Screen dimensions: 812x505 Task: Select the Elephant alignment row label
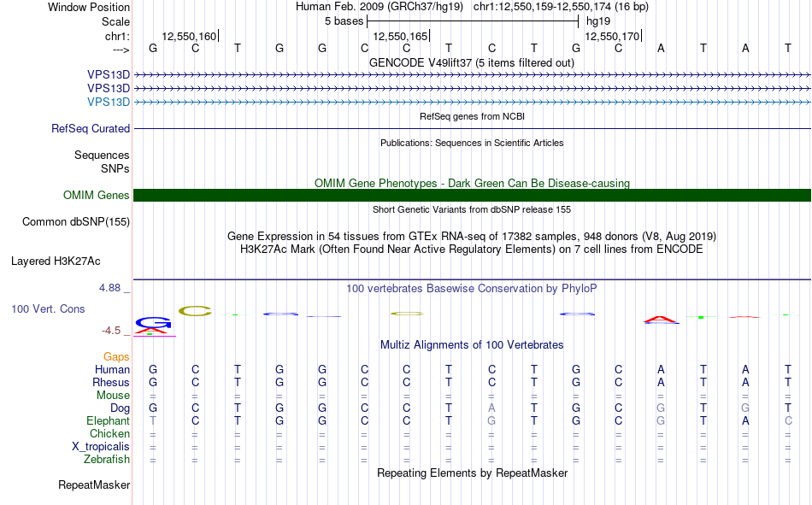click(x=108, y=421)
